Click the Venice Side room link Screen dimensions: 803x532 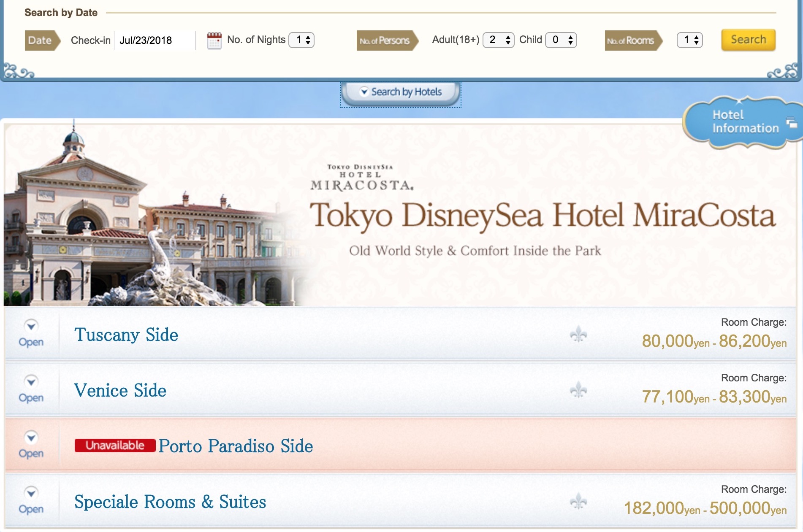tap(120, 390)
